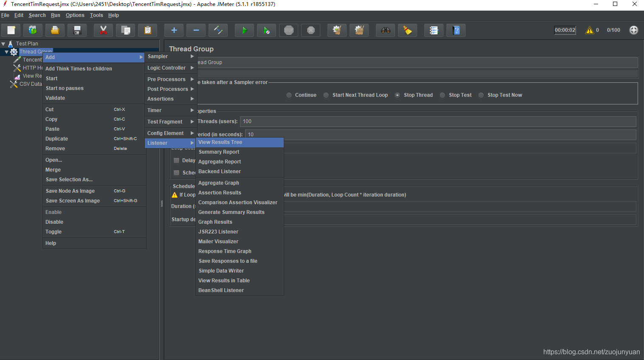The height and width of the screenshot is (360, 644).
Task: Open the Sampler submenu
Action: [170, 56]
